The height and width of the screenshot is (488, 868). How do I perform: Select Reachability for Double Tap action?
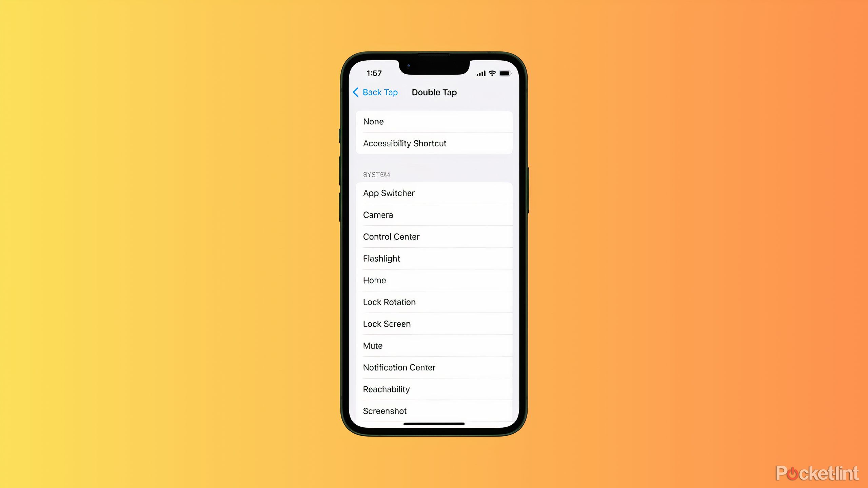point(434,389)
